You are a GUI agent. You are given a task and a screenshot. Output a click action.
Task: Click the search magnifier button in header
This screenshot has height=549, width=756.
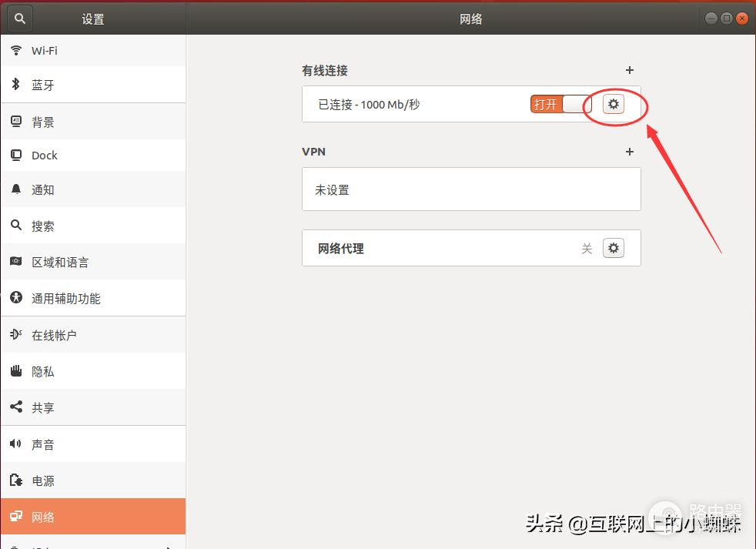tap(20, 18)
